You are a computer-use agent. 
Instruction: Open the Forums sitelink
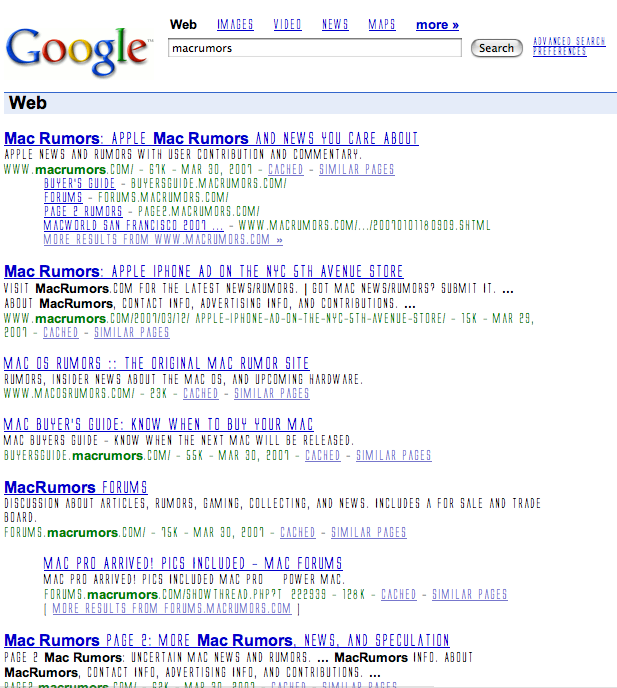click(x=63, y=197)
